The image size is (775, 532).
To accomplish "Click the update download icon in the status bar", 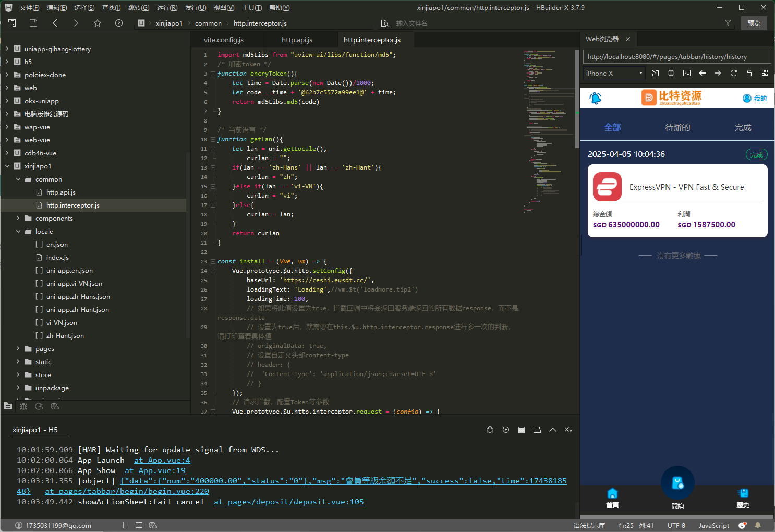I will [742, 525].
